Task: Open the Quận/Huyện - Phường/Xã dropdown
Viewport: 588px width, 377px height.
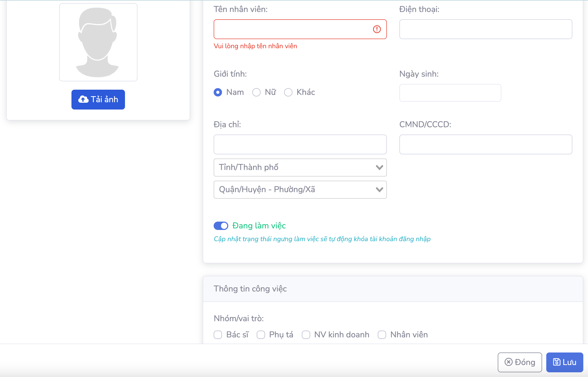Action: pyautogui.click(x=300, y=190)
